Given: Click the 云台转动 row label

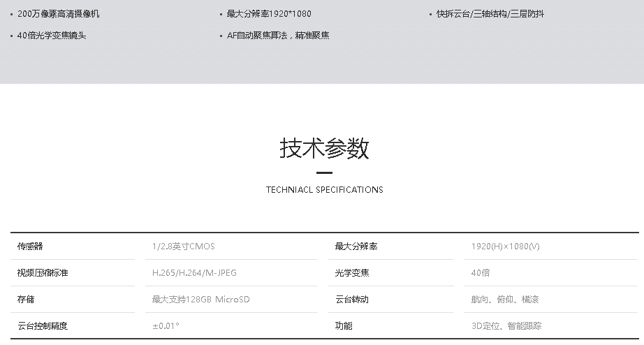Looking at the screenshot, I should pyautogui.click(x=352, y=300).
